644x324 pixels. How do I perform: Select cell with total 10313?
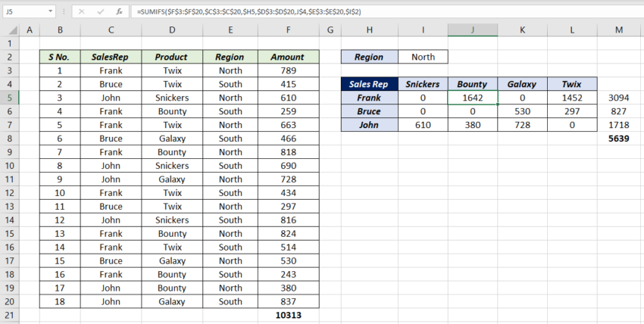coord(288,314)
